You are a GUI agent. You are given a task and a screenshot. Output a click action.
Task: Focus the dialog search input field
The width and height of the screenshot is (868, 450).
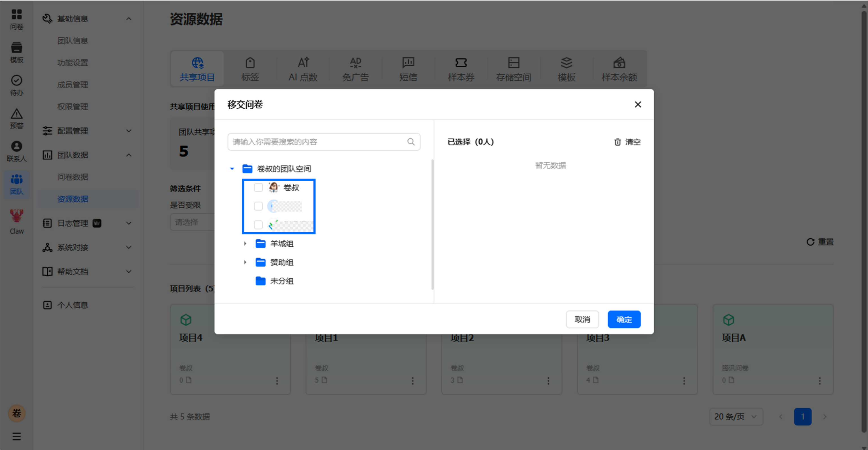click(324, 142)
